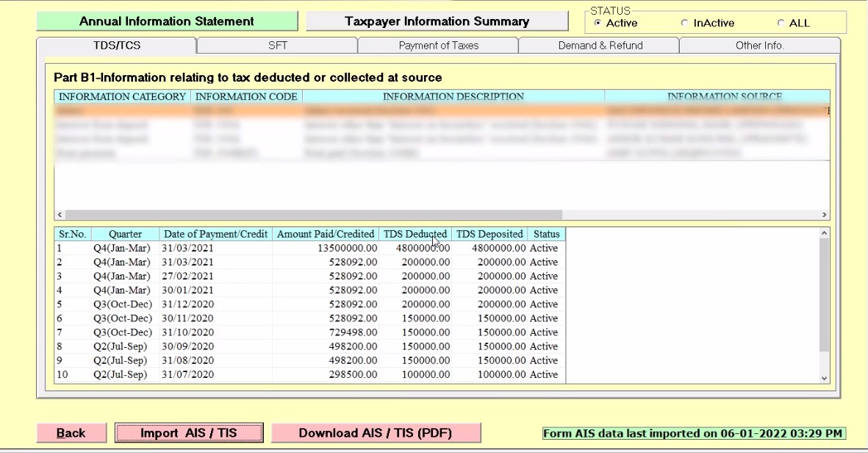Image resolution: width=868 pixels, height=453 pixels.
Task: Select row 1 dated 31/03/2021 with 13500000.00
Action: coord(309,249)
